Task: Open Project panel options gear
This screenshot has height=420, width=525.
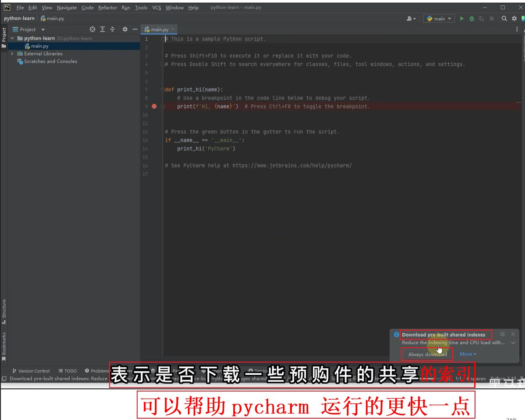Action: (x=125, y=29)
